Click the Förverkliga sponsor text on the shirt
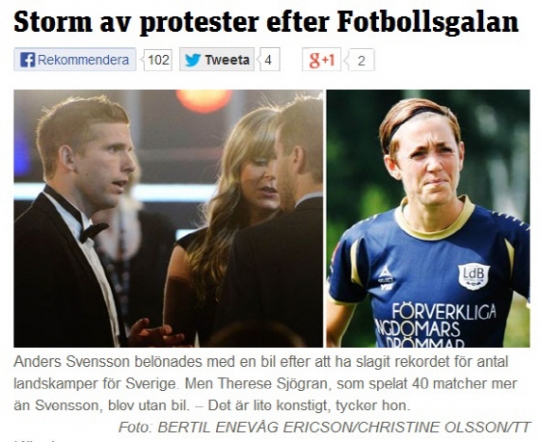The image size is (540, 442). [x=444, y=311]
